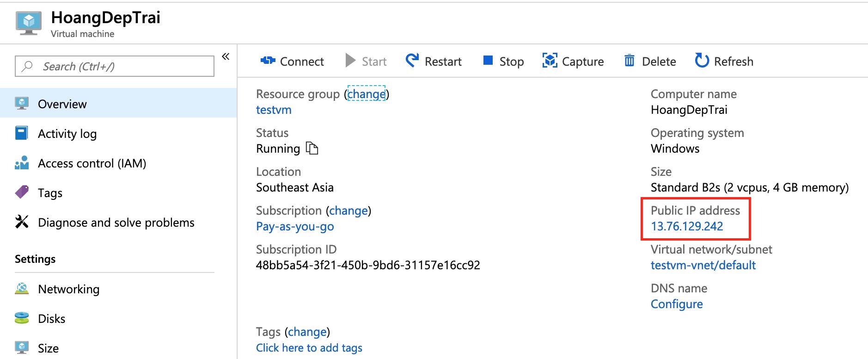Click the Capture icon in toolbar

point(550,61)
